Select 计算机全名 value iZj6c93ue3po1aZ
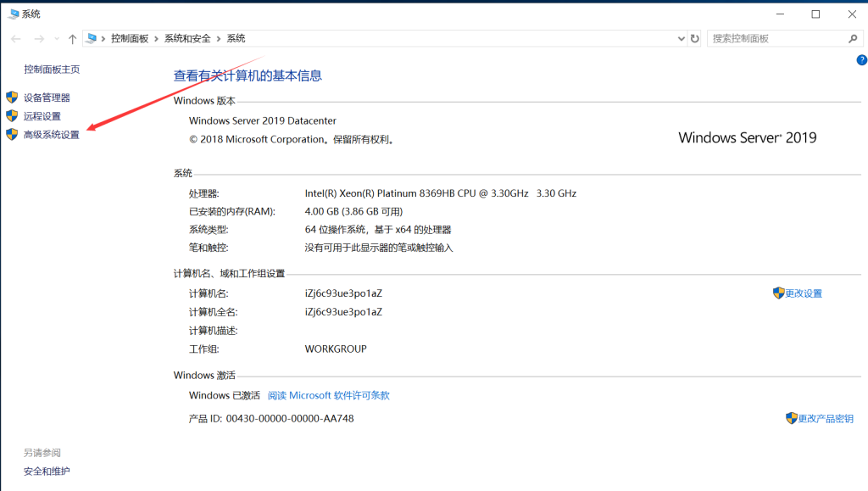The height and width of the screenshot is (491, 868). coord(343,312)
